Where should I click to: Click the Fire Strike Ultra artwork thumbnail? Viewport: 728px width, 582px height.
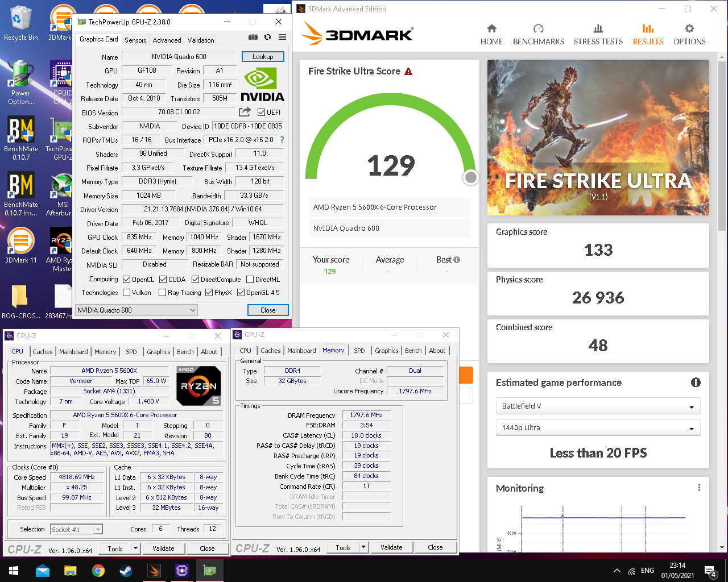(x=598, y=138)
